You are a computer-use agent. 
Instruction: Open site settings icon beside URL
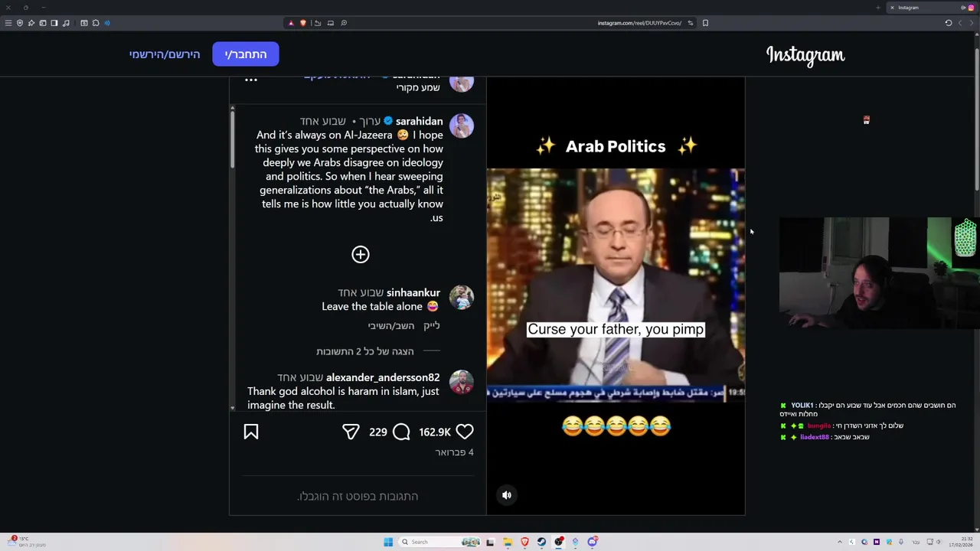(690, 23)
